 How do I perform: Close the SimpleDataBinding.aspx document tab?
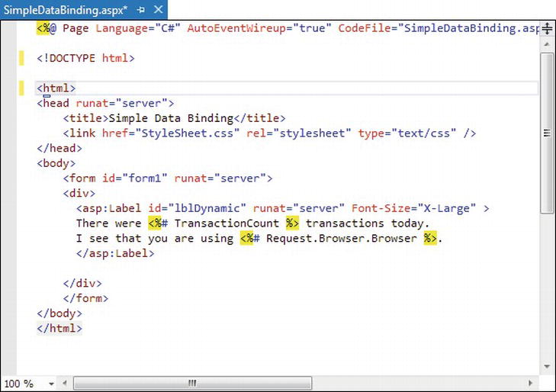(158, 8)
